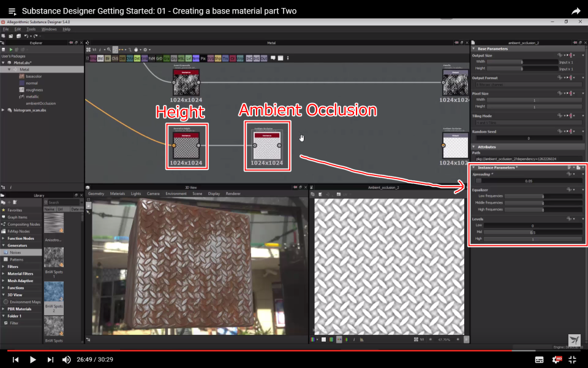Click the undo arrow in main toolbar
This screenshot has height=368, width=588.
click(26, 36)
